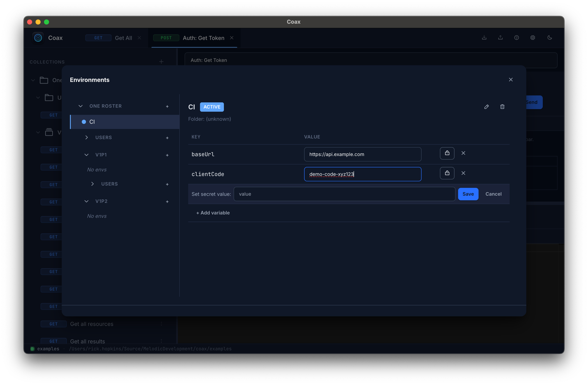Add environment to ONE ROSTER folder

pos(167,106)
